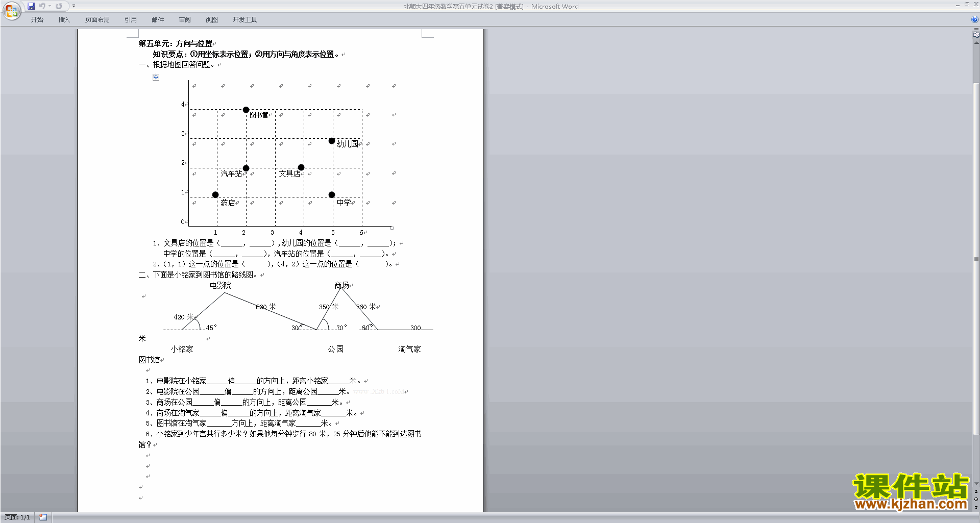Switch to the 视图 tab

point(212,20)
